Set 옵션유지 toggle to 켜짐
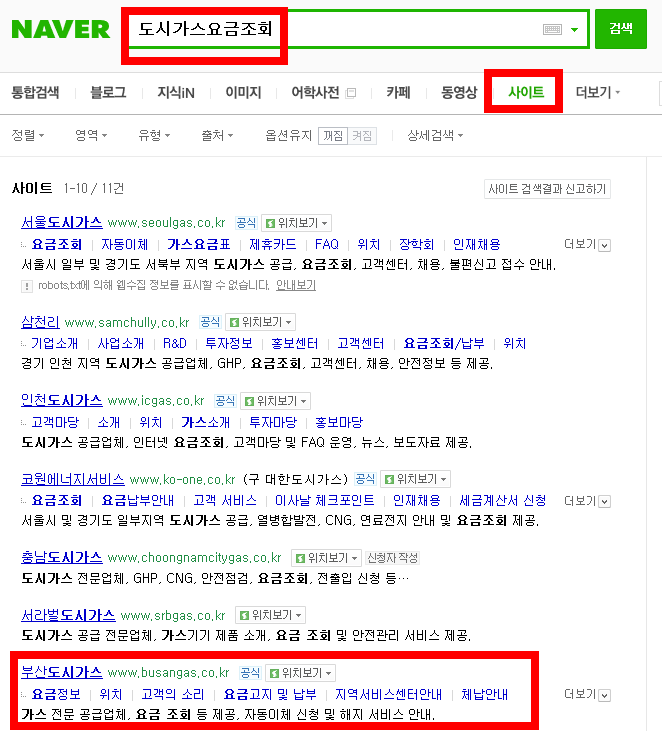The height and width of the screenshot is (731, 662). coord(362,136)
